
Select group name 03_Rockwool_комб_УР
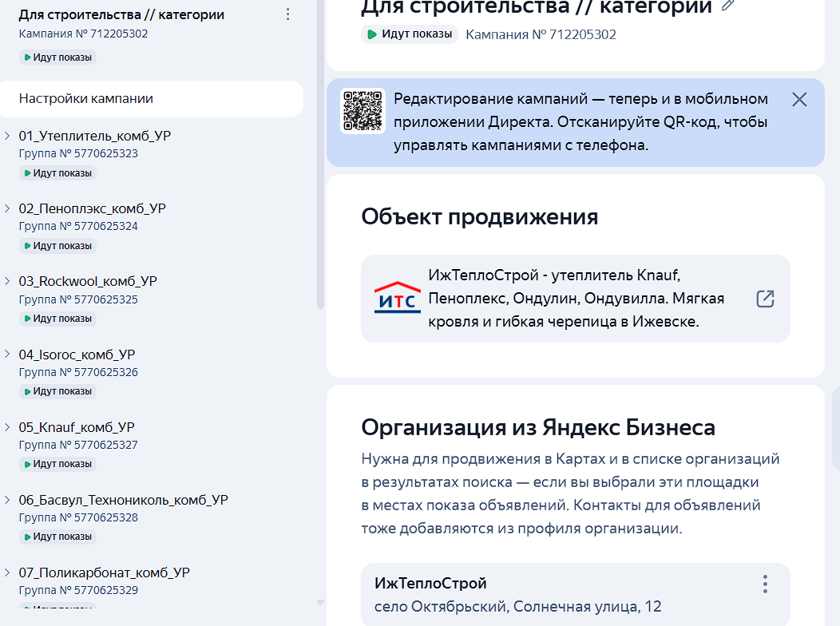pos(88,282)
